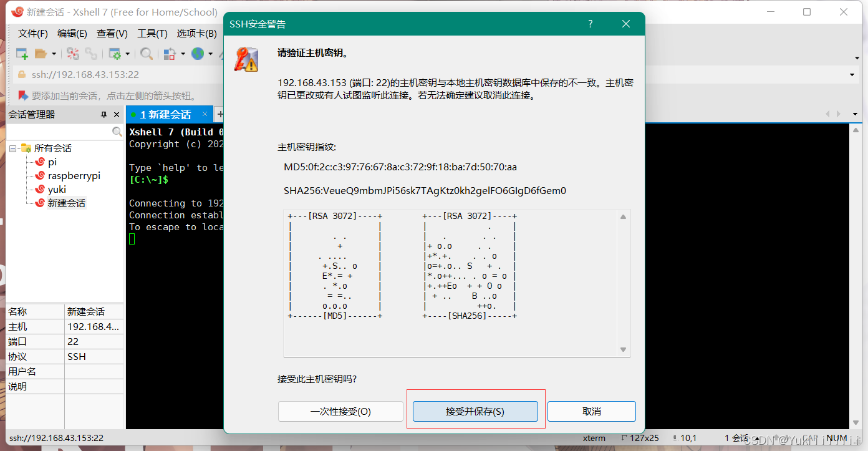Click the key warning icon in dialog
This screenshot has height=451, width=868.
(246, 59)
